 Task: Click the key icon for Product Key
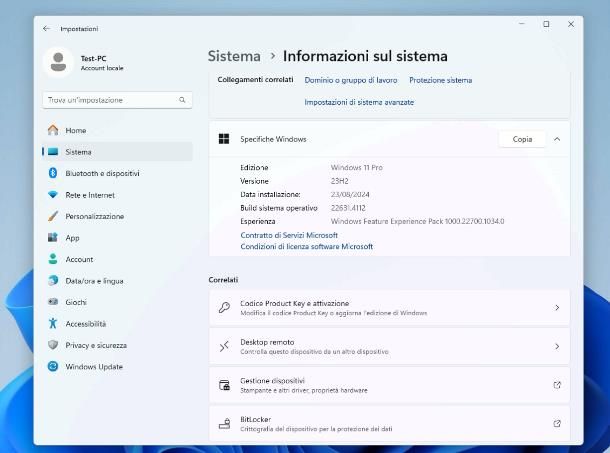point(224,307)
